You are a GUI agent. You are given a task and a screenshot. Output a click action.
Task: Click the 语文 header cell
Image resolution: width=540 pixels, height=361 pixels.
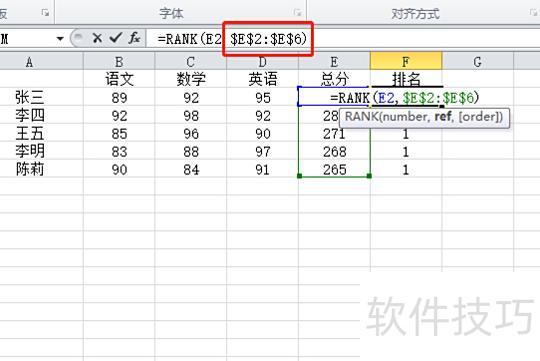click(x=119, y=79)
